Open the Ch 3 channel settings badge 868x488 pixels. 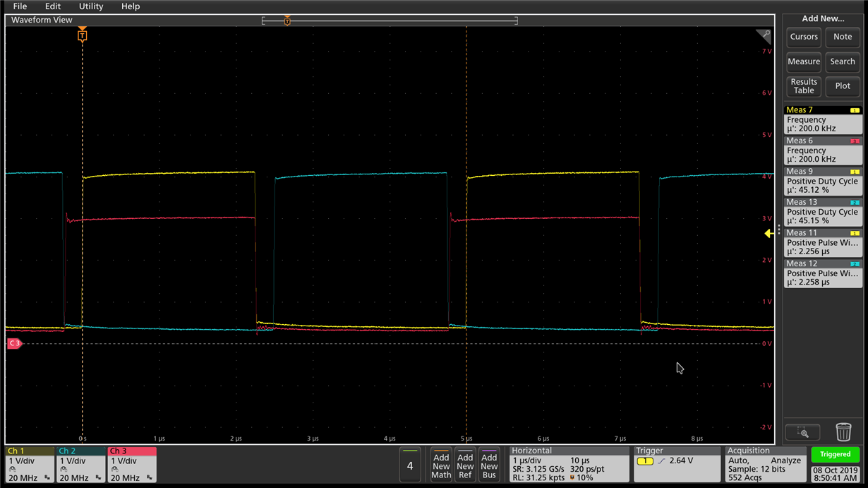pyautogui.click(x=131, y=465)
